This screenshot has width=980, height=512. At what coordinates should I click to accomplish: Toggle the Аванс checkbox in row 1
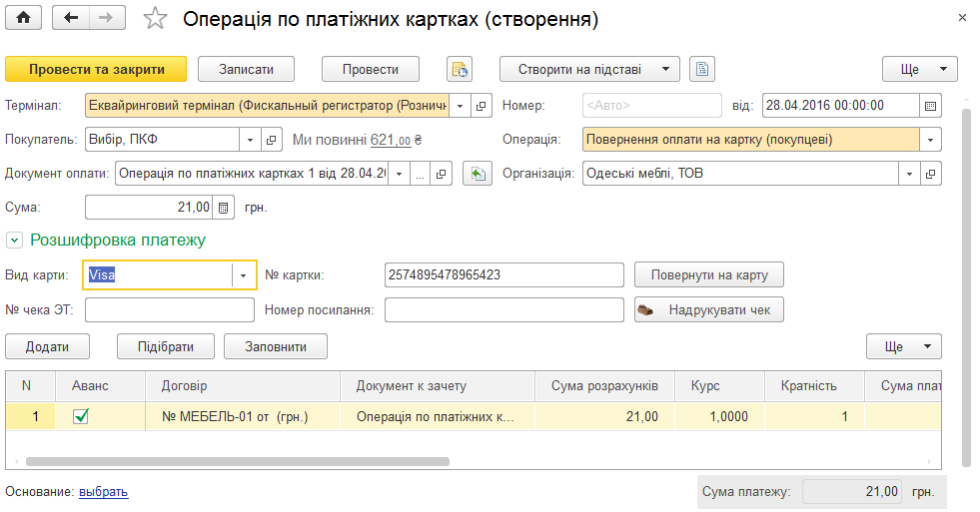(81, 416)
